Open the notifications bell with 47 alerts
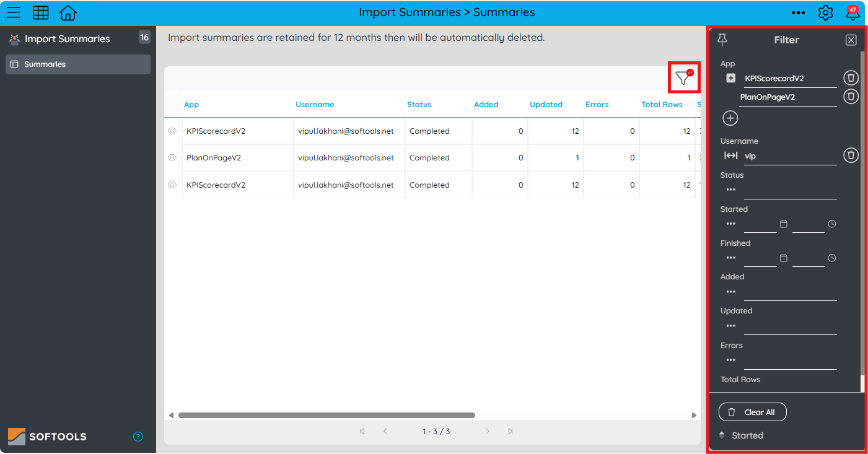 [853, 12]
